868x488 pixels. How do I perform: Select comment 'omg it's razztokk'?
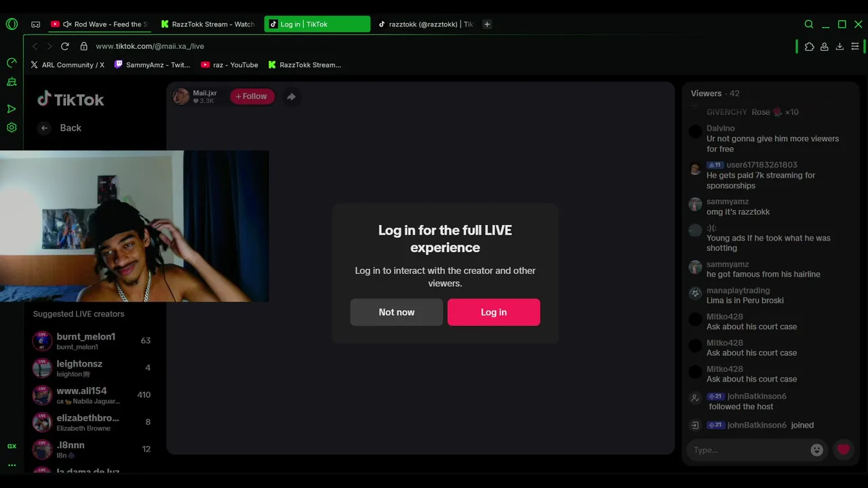[738, 212]
